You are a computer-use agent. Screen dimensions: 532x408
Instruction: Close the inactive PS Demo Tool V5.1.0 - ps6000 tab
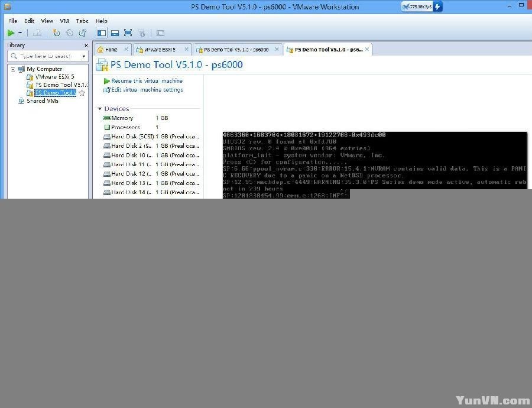(x=277, y=49)
